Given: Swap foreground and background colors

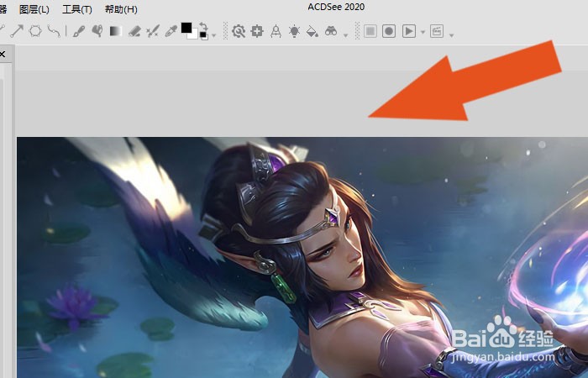Looking at the screenshot, I should (x=203, y=27).
